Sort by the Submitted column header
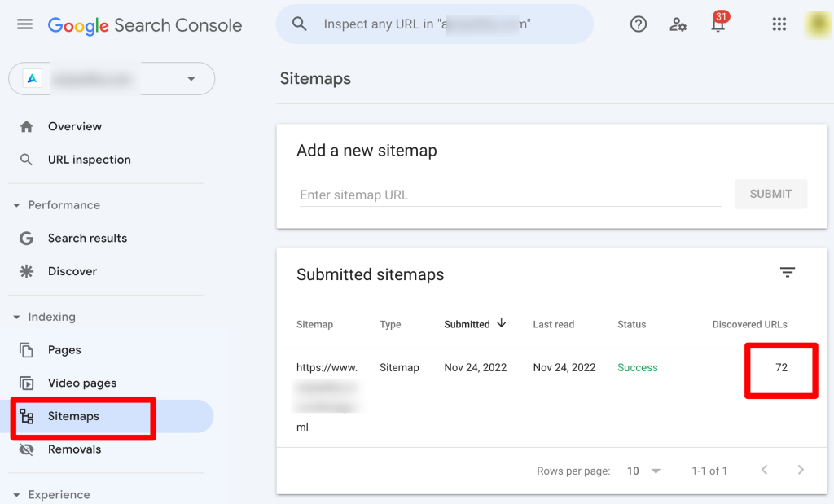 (x=467, y=324)
